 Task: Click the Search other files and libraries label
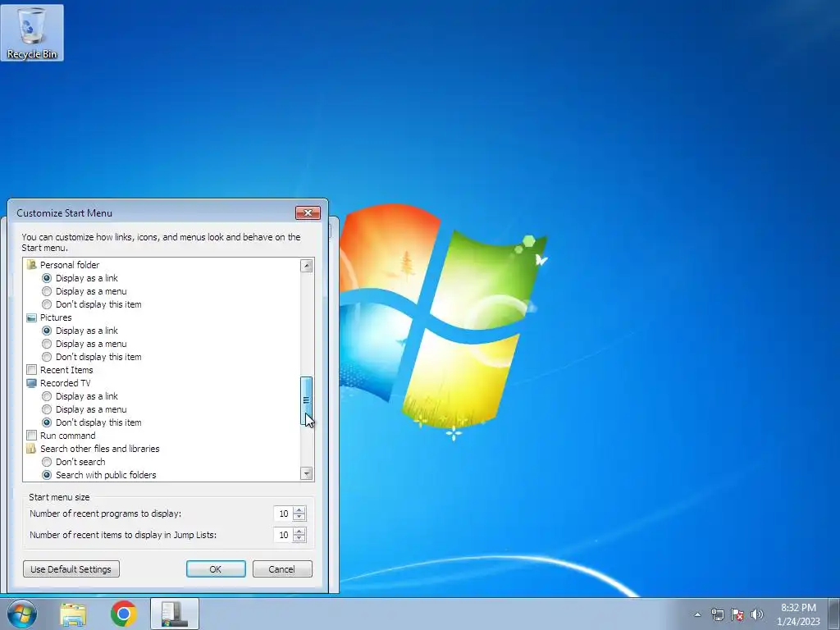click(x=99, y=449)
